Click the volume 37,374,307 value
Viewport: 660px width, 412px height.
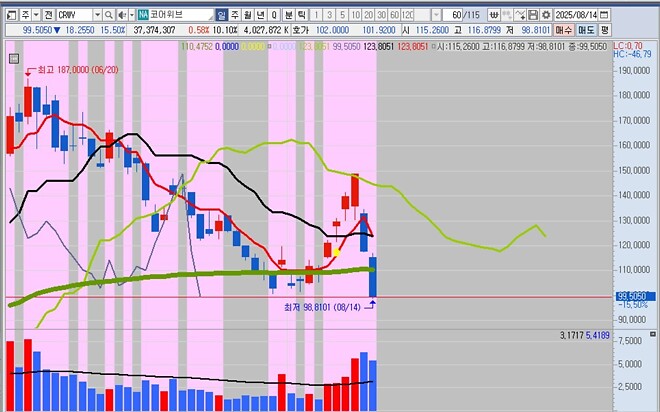coord(154,30)
